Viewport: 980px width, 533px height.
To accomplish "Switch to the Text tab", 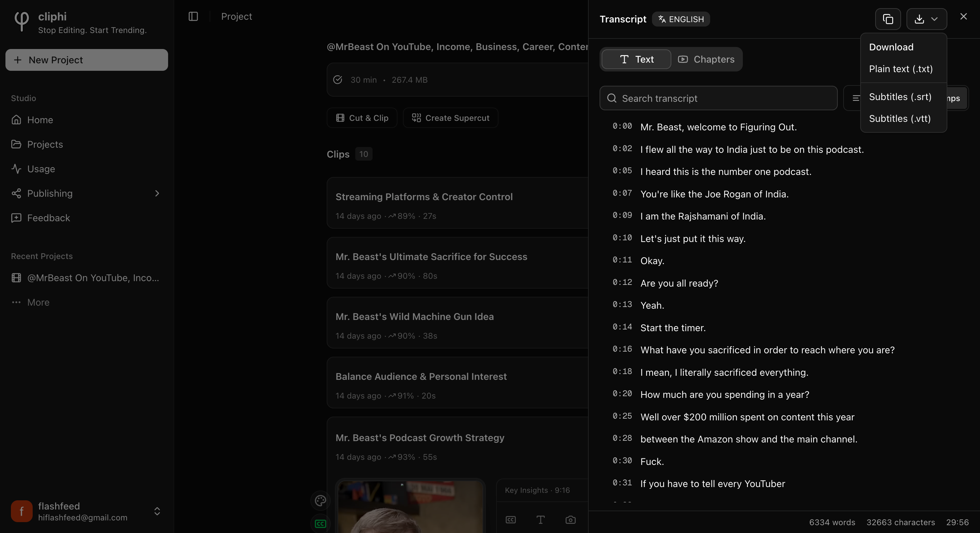I will (636, 59).
